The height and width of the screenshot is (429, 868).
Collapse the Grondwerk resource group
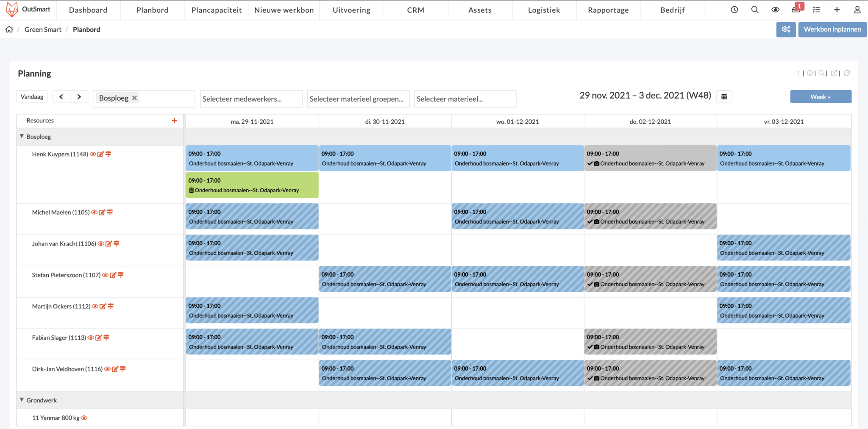(21, 400)
